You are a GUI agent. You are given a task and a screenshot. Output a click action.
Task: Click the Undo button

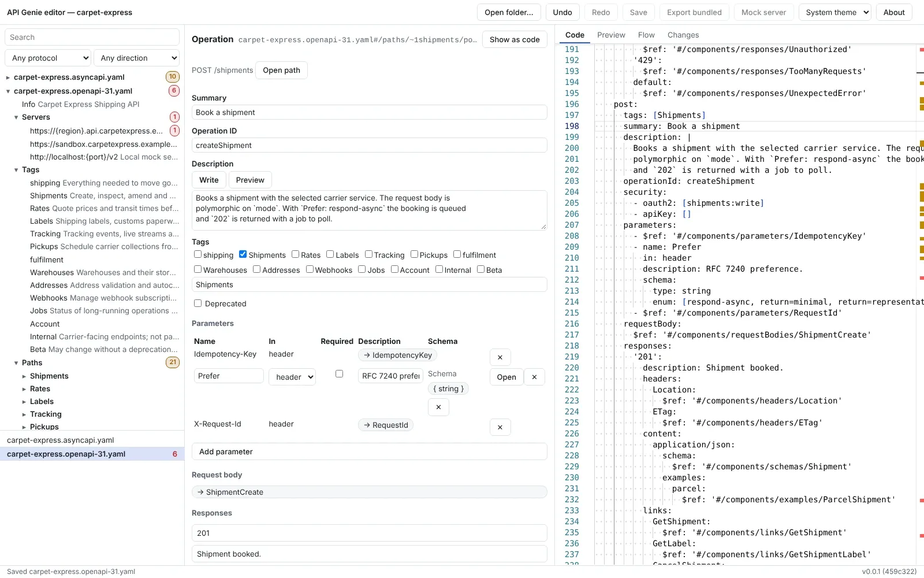tap(562, 12)
